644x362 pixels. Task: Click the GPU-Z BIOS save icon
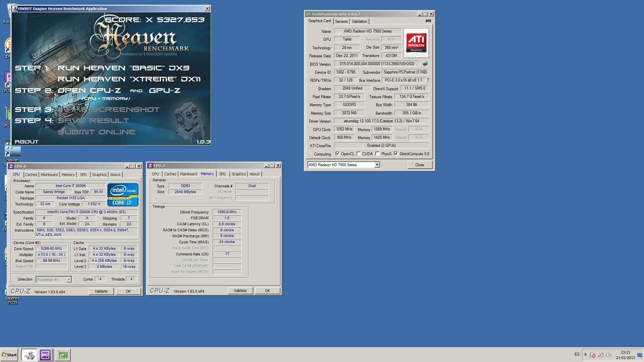point(425,64)
